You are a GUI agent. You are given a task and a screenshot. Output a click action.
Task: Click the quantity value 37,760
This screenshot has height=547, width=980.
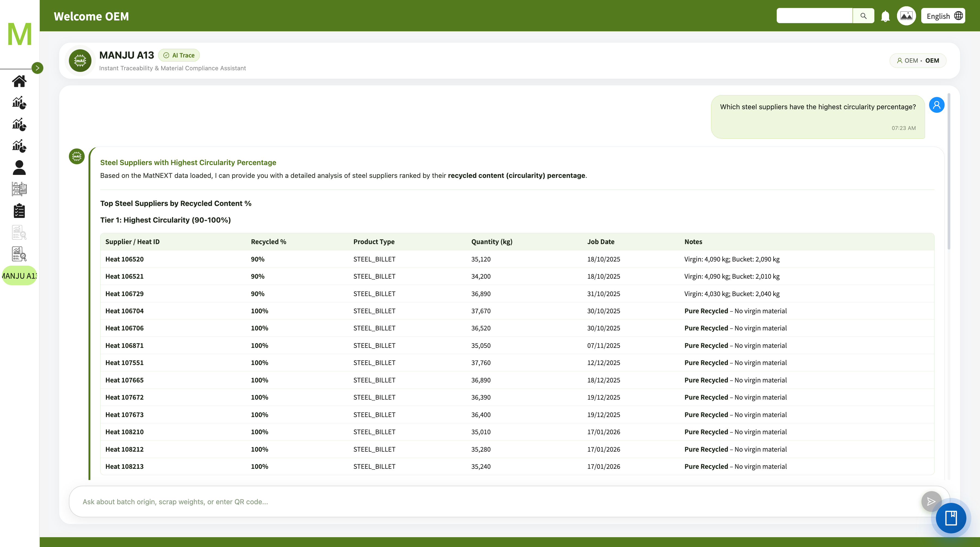coord(481,363)
